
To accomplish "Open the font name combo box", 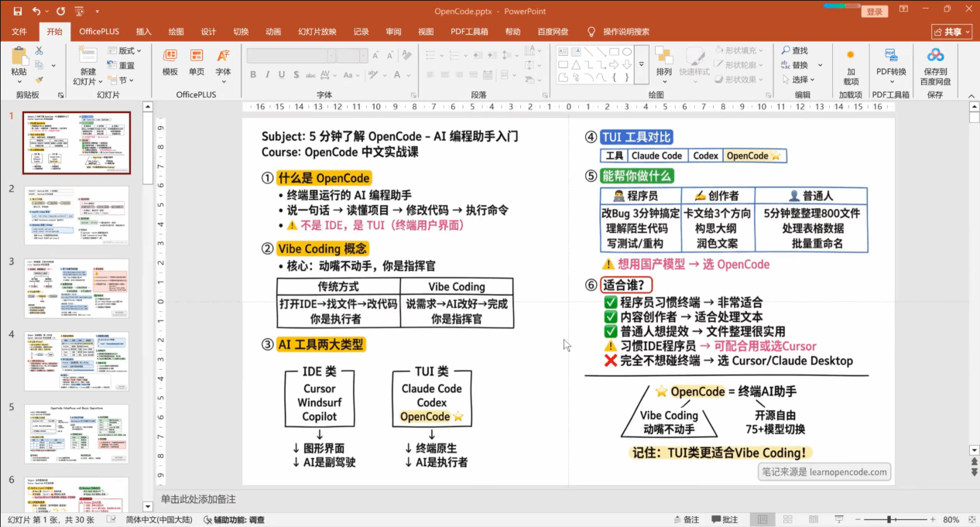I will (293, 56).
